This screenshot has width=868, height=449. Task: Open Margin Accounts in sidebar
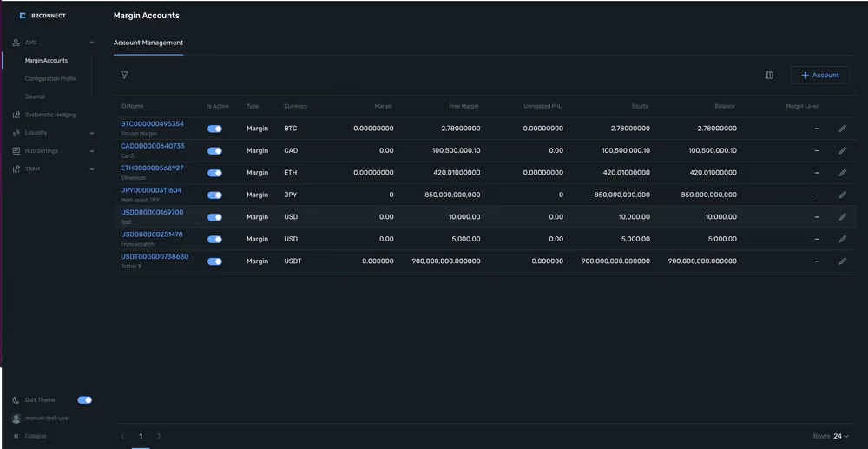click(x=47, y=60)
